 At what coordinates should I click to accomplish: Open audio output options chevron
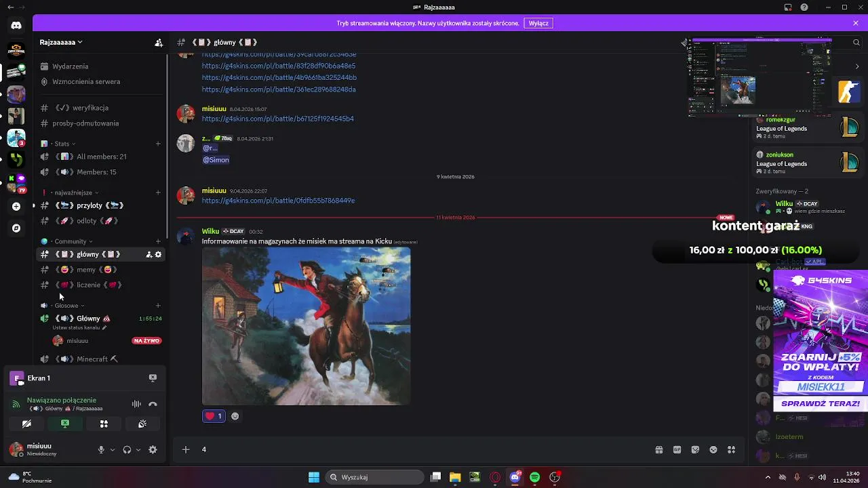click(x=138, y=450)
